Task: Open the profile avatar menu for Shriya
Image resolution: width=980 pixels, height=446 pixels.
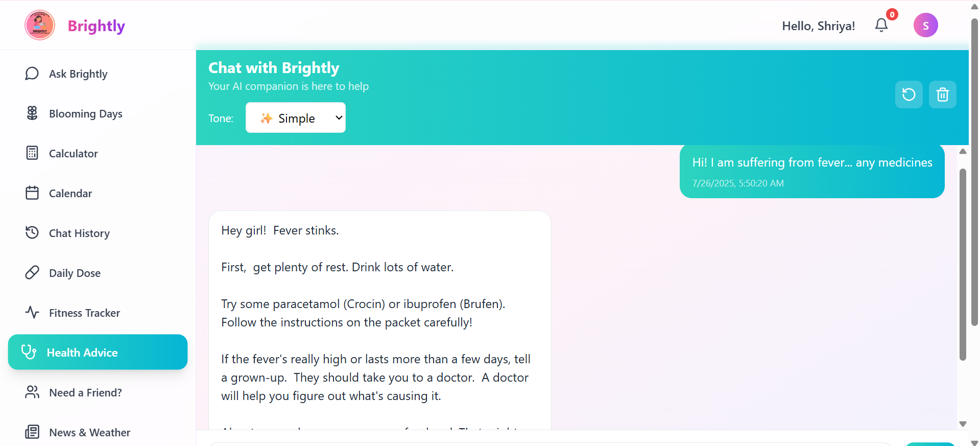Action: (925, 25)
